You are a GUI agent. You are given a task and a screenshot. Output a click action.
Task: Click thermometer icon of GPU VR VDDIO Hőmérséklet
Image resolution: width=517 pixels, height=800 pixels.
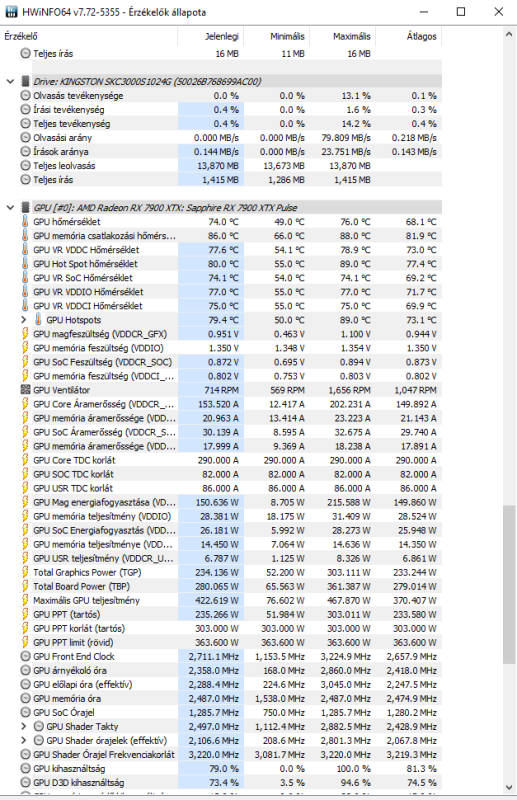tap(25, 292)
